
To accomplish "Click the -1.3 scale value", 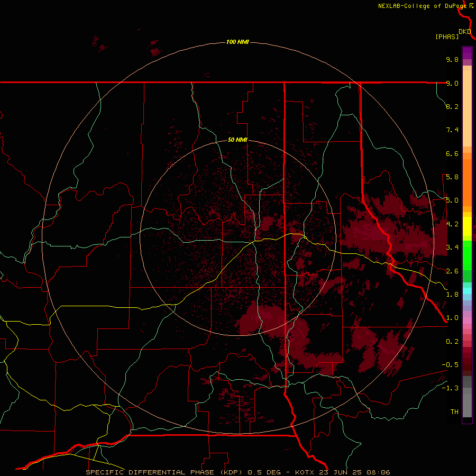I will 450,388.
